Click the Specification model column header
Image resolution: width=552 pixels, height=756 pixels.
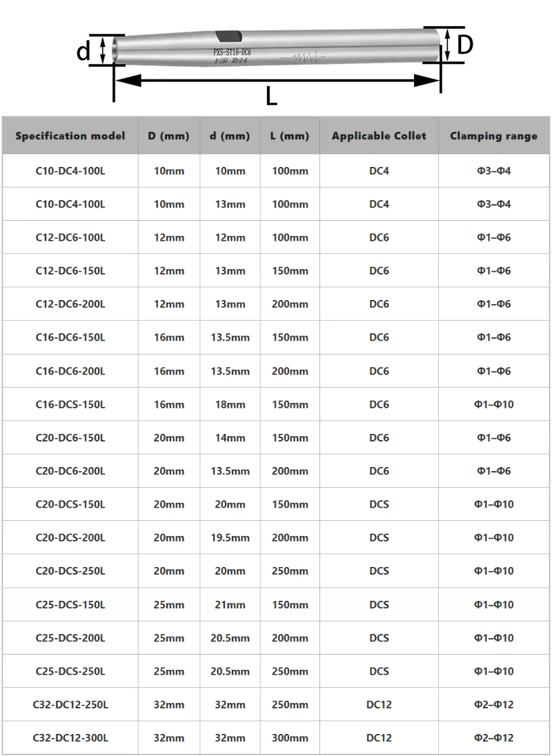(70, 136)
